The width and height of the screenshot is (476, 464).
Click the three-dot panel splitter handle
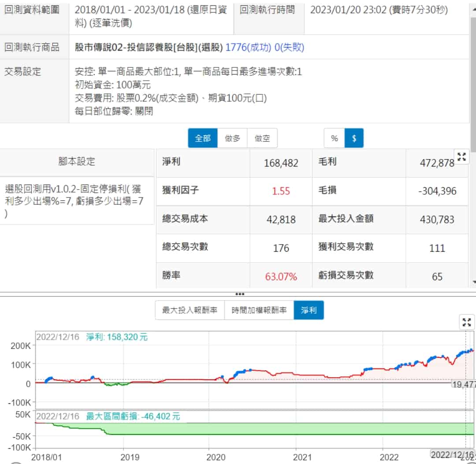[240, 294]
